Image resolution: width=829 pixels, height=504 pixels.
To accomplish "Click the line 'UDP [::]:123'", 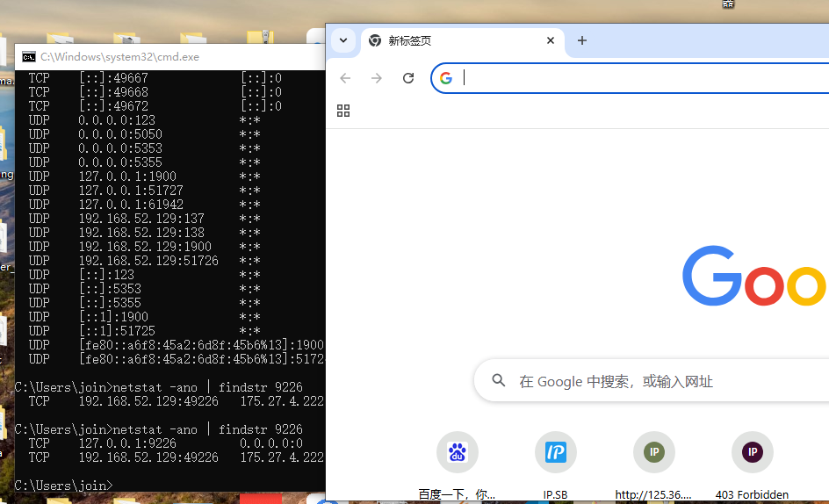I will pyautogui.click(x=144, y=275).
